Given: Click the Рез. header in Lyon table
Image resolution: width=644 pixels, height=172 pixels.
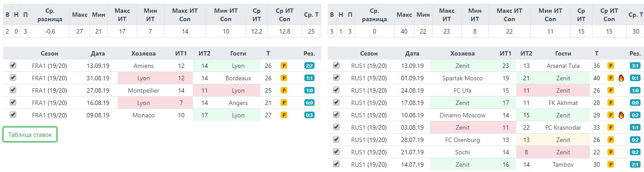Looking at the screenshot, I should (x=309, y=53).
